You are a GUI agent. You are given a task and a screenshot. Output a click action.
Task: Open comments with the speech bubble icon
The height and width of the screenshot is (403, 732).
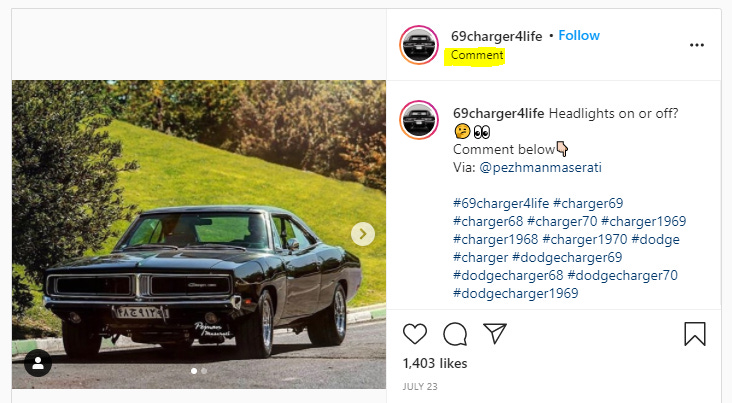(x=455, y=334)
